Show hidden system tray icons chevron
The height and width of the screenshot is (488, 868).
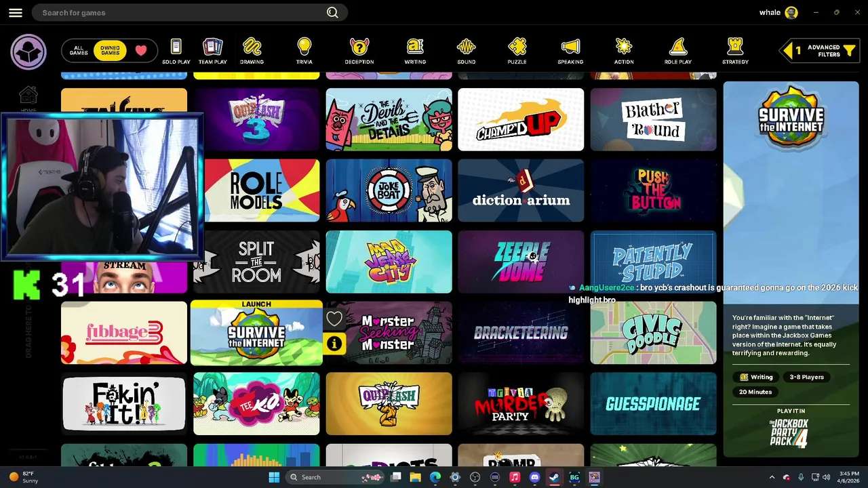click(772, 477)
